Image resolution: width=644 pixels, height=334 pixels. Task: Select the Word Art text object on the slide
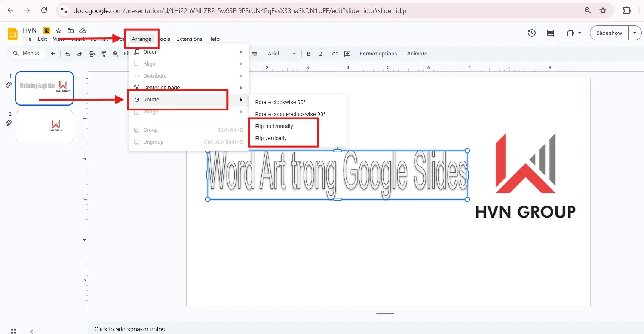(x=337, y=175)
